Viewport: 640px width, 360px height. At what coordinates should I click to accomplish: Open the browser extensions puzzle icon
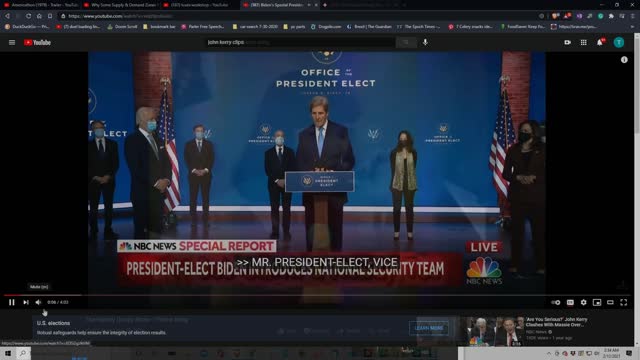point(611,16)
